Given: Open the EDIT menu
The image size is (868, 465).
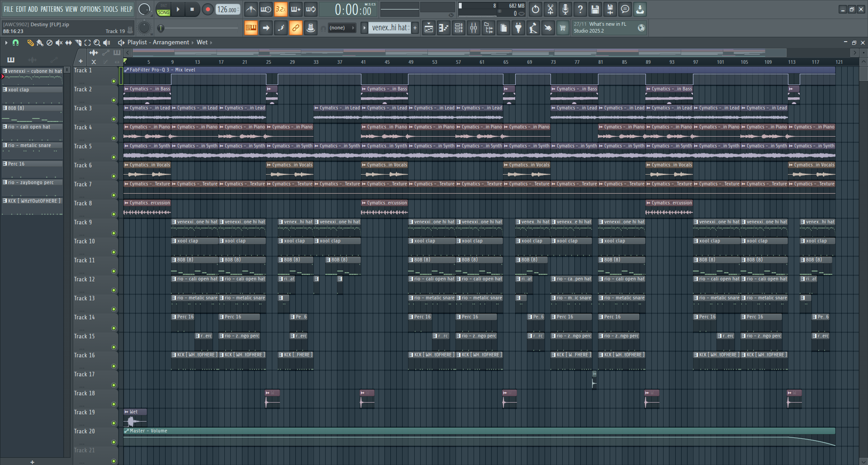Looking at the screenshot, I should pyautogui.click(x=21, y=9).
